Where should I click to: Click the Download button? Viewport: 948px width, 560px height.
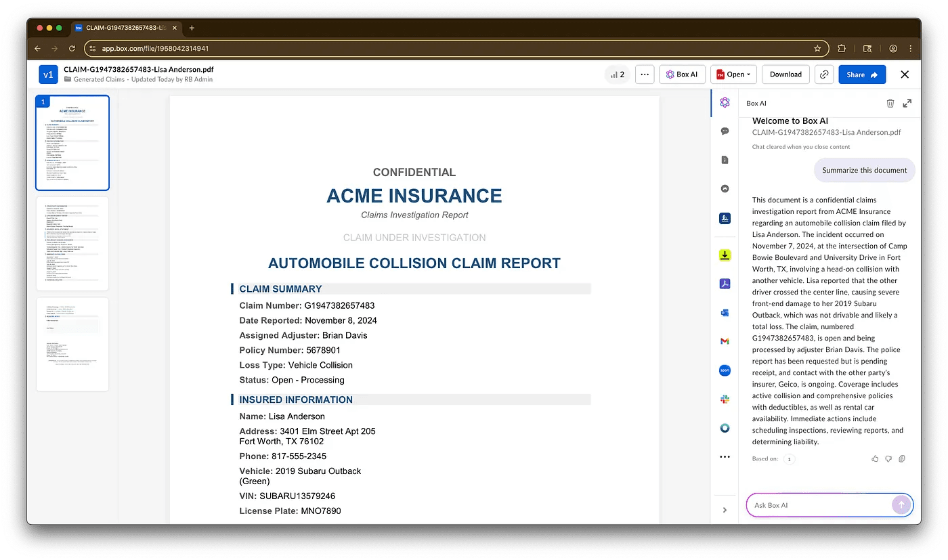785,74
